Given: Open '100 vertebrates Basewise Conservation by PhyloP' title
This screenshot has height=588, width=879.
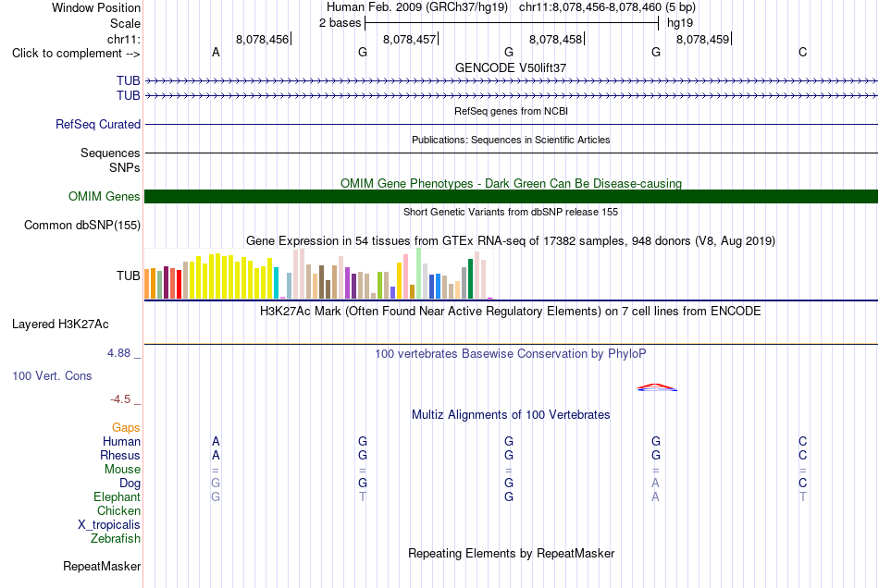Looking at the screenshot, I should [511, 354].
